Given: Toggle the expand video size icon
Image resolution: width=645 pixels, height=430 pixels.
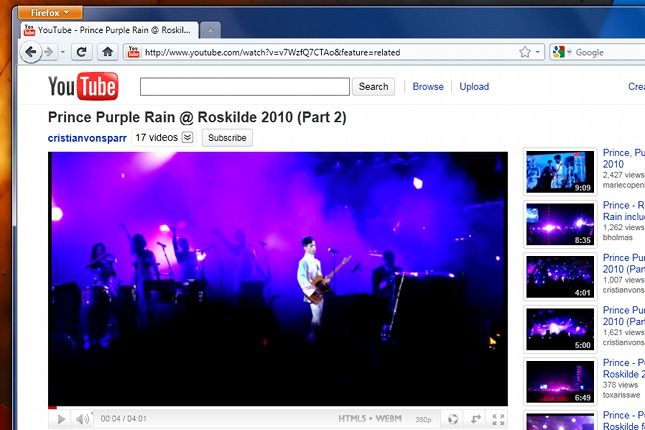Looking at the screenshot, I should [x=476, y=419].
